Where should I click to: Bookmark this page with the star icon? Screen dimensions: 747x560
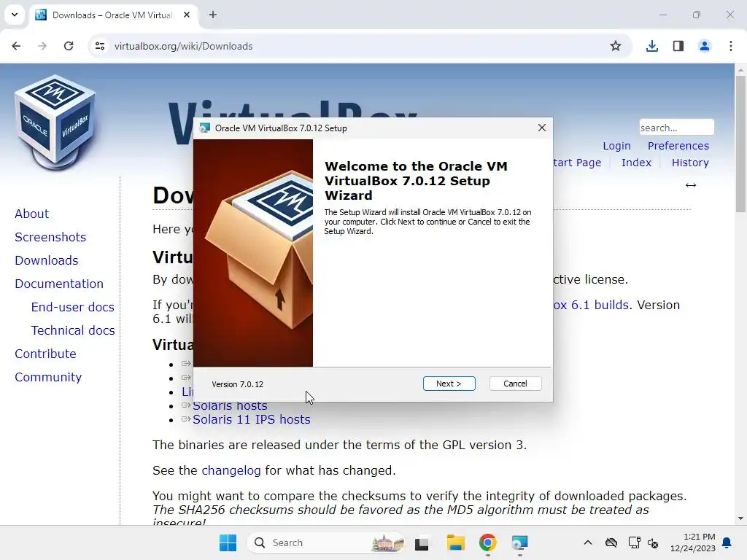616,46
